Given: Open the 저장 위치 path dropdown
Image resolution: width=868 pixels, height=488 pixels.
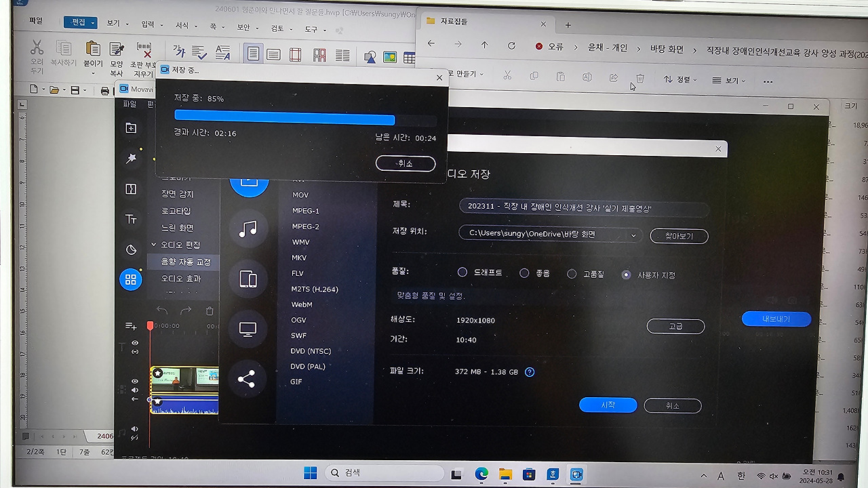Looking at the screenshot, I should [633, 235].
